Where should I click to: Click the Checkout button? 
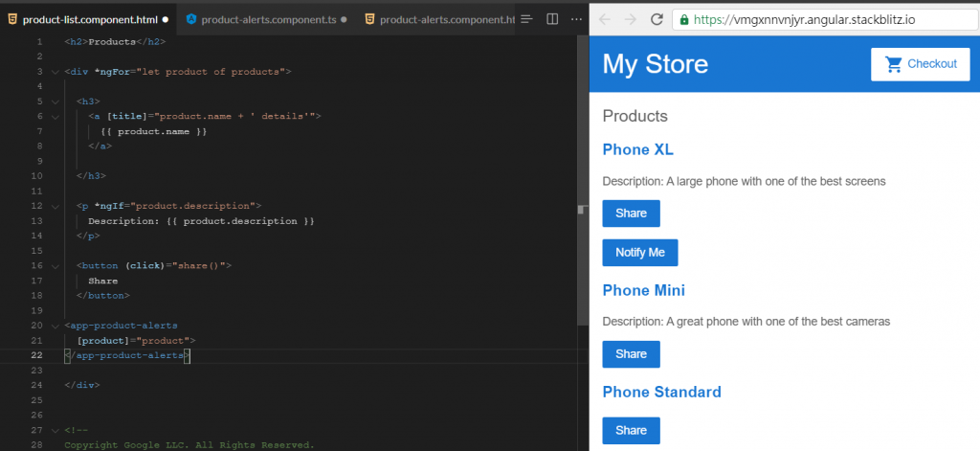point(920,64)
